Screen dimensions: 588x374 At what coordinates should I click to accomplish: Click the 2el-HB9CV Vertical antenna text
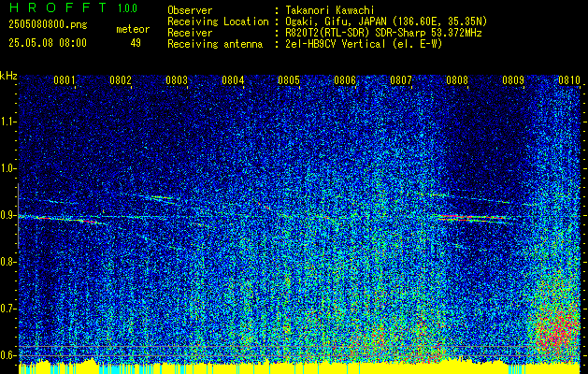pyautogui.click(x=364, y=44)
